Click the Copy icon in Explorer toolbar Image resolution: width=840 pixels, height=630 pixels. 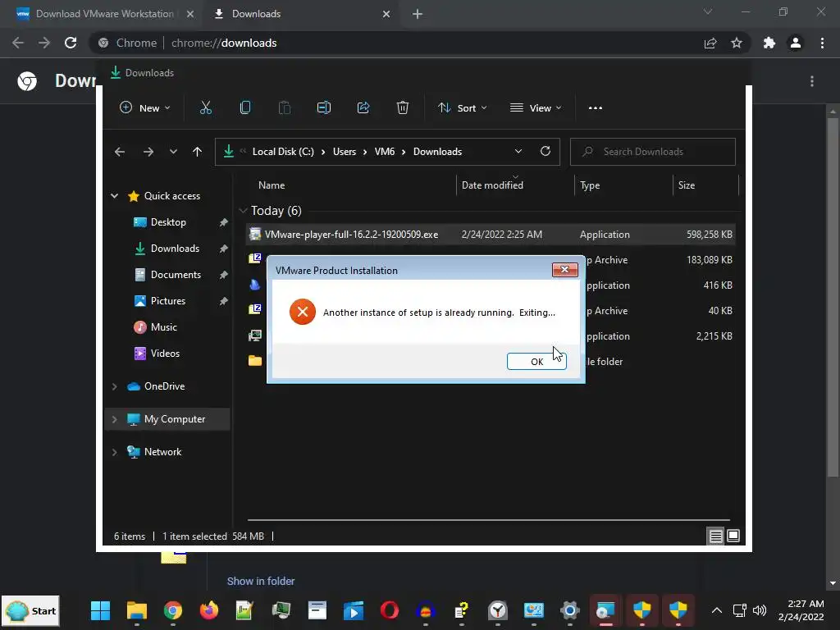(x=244, y=107)
